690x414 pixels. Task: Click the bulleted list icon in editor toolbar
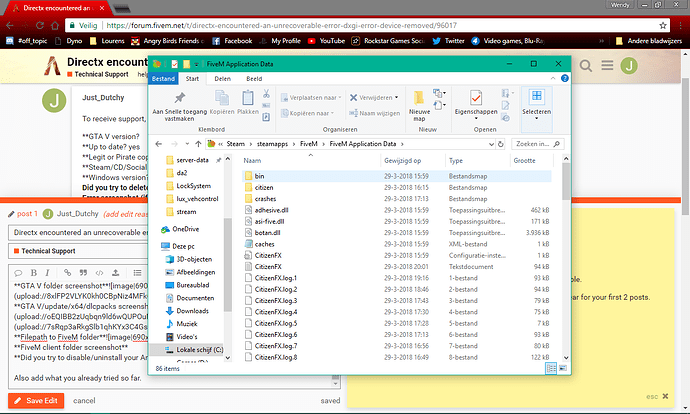coord(137,273)
